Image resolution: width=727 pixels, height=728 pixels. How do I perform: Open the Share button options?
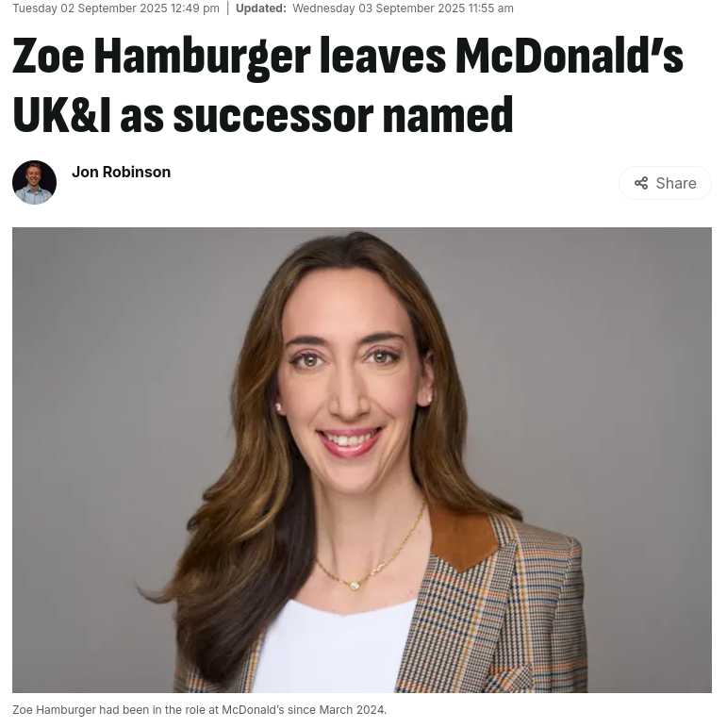(x=665, y=183)
